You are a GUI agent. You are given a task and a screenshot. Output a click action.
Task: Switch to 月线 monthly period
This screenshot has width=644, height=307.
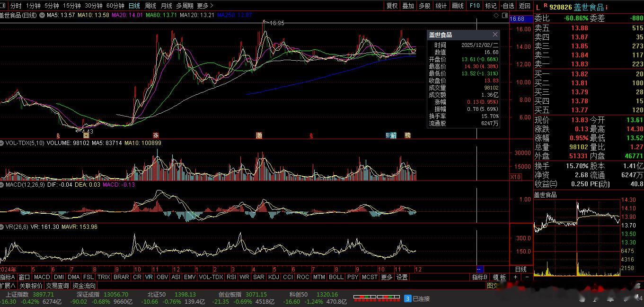point(166,6)
